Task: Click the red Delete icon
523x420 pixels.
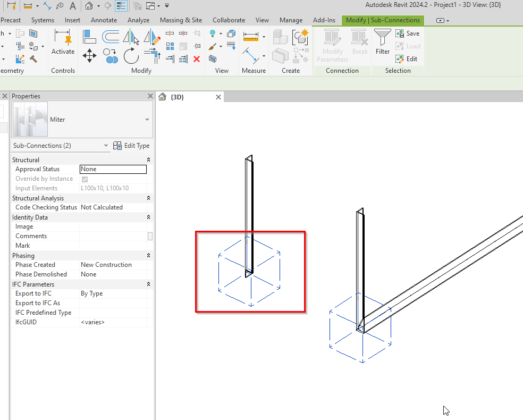Action: click(x=196, y=60)
